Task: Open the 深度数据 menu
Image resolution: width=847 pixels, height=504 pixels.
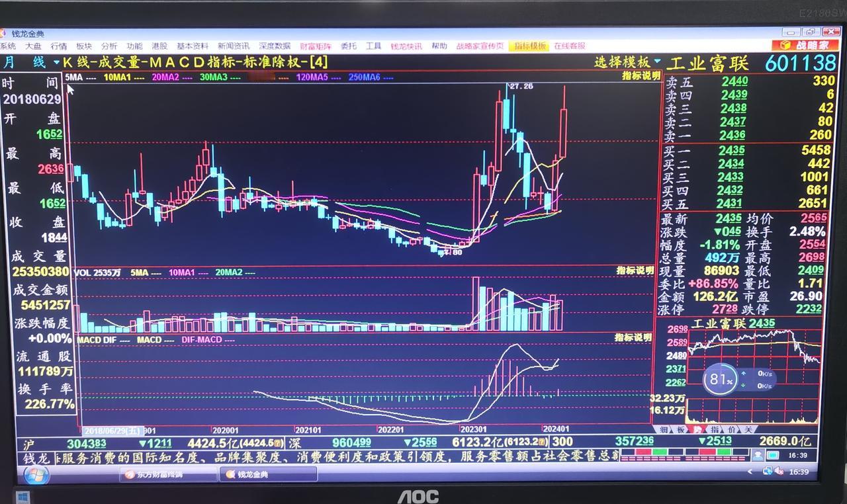Action: click(275, 46)
